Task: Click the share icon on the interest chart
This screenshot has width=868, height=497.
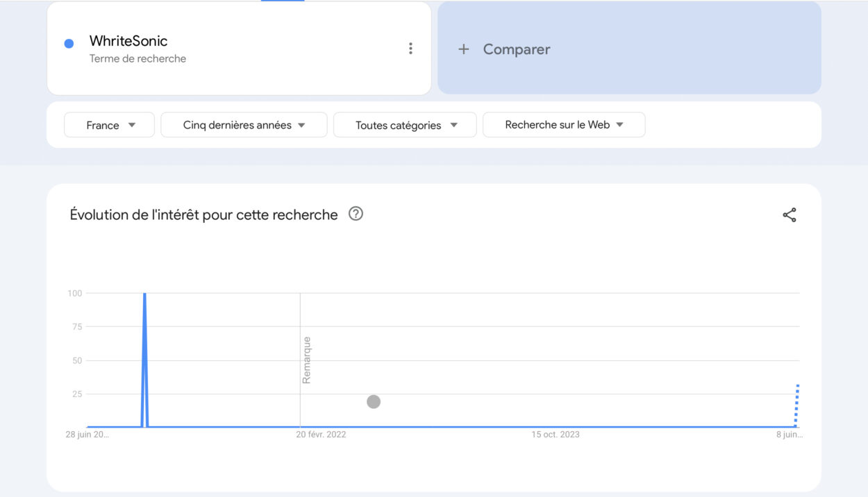Action: (x=790, y=215)
